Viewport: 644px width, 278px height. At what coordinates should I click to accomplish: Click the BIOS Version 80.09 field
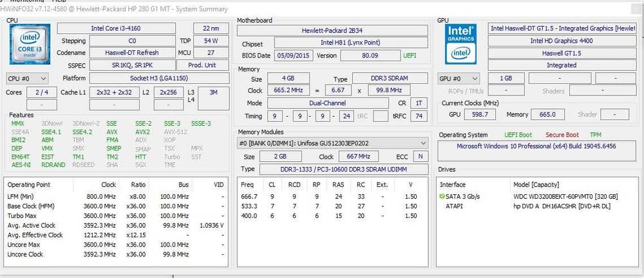tap(370, 55)
